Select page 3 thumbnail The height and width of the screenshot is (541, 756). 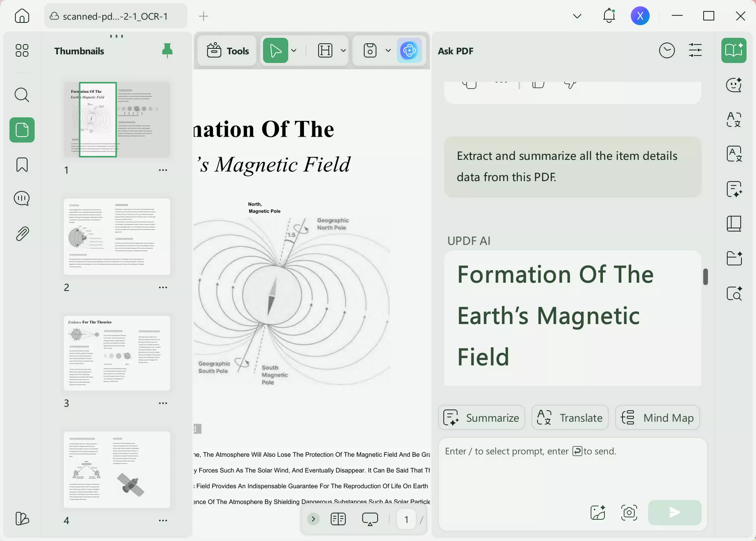(x=117, y=353)
